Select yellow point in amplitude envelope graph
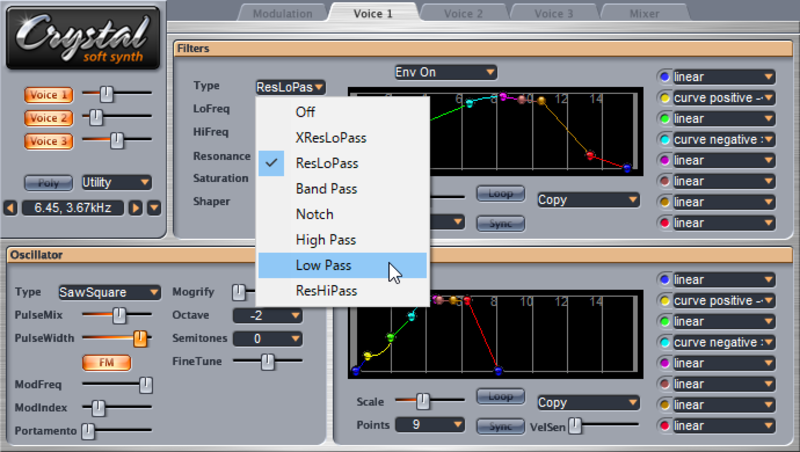The image size is (800, 452). pyautogui.click(x=367, y=356)
